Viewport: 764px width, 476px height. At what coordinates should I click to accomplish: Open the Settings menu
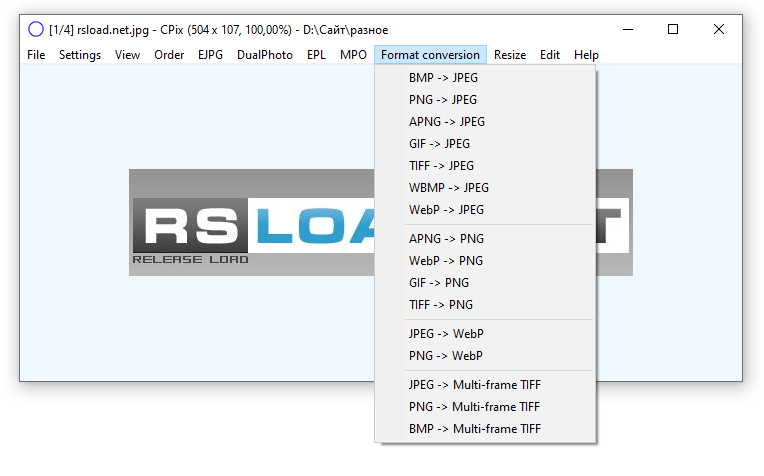pos(80,55)
